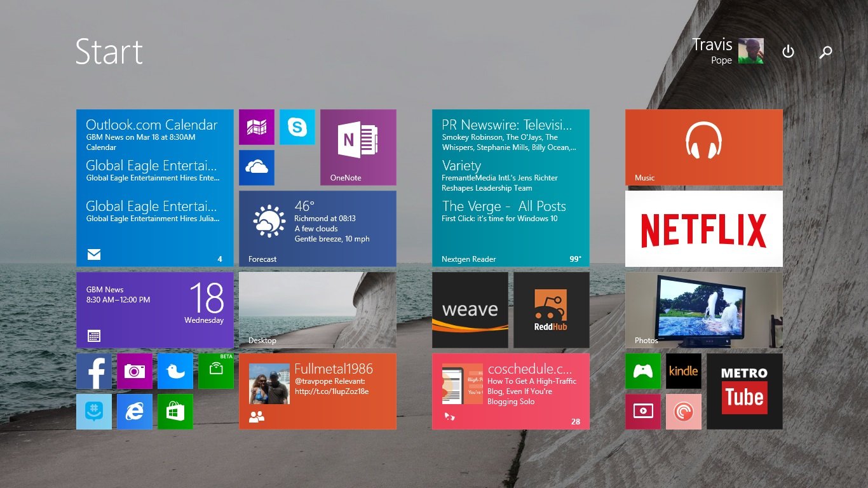The width and height of the screenshot is (868, 488).
Task: Click the Power button near the user name
Action: [x=788, y=51]
